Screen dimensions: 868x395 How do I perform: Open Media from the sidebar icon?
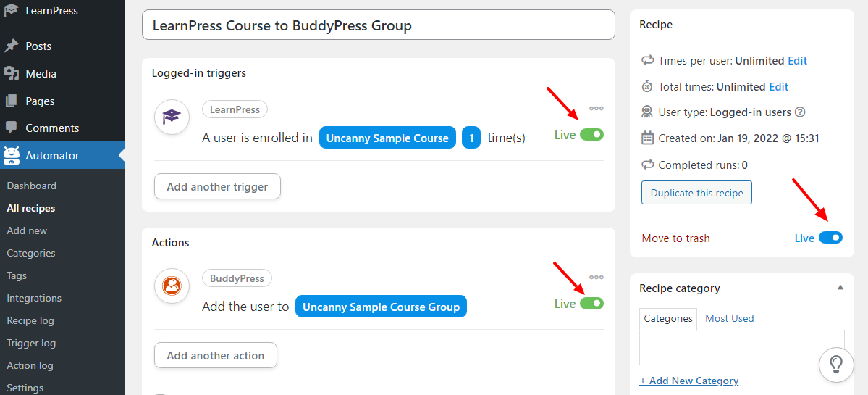11,73
